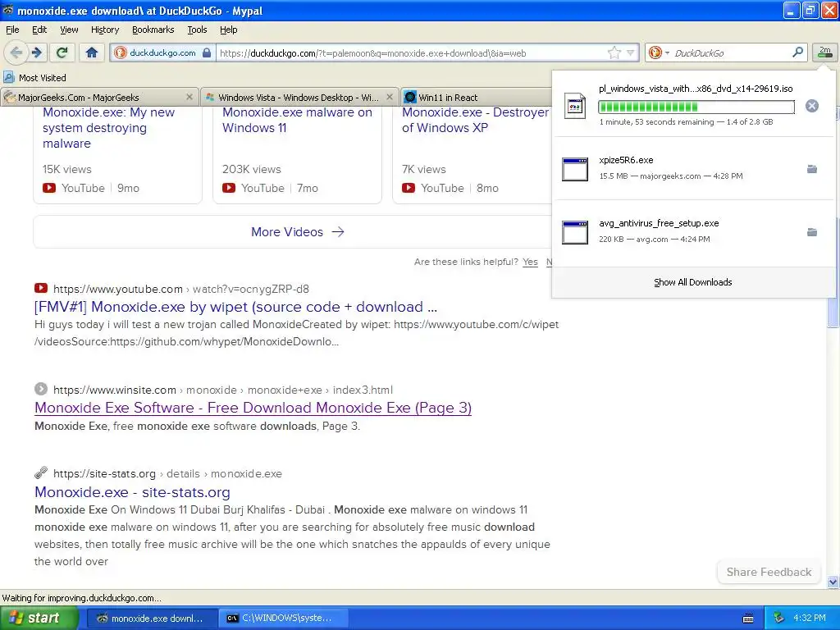Open the Tools menu
840x630 pixels.
point(197,30)
